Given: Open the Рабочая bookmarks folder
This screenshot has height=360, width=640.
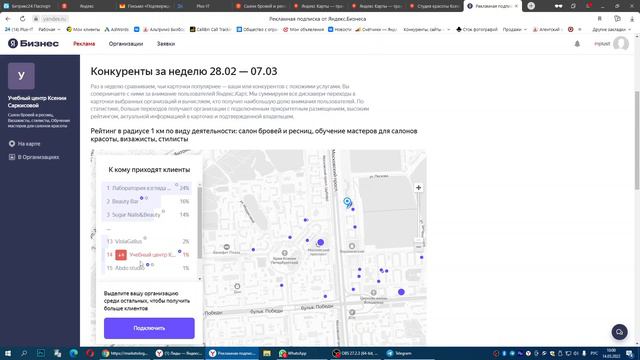Looking at the screenshot, I should click(49, 29).
